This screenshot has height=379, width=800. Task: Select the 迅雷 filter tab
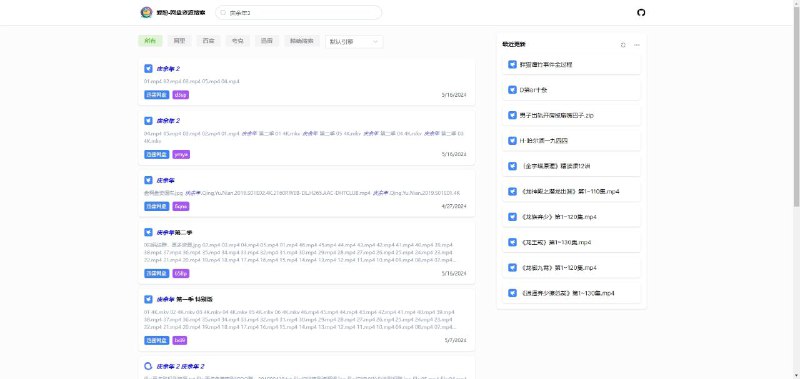[267, 41]
